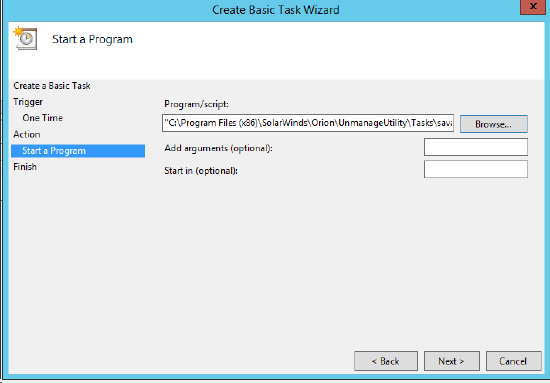Go back with the Back button
The width and height of the screenshot is (550, 383).
[386, 361]
